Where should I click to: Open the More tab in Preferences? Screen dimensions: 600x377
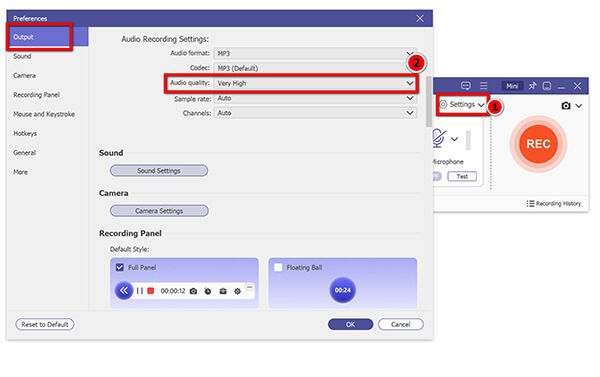(x=21, y=172)
